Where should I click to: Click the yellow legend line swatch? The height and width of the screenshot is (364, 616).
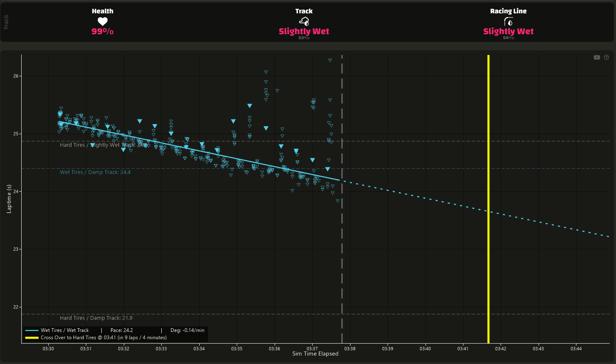(x=32, y=338)
